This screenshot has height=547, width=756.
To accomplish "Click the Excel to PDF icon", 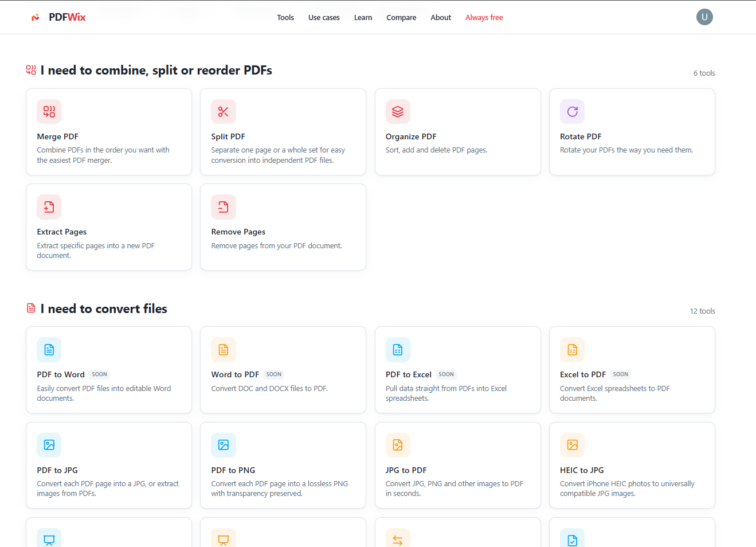I will click(x=572, y=350).
